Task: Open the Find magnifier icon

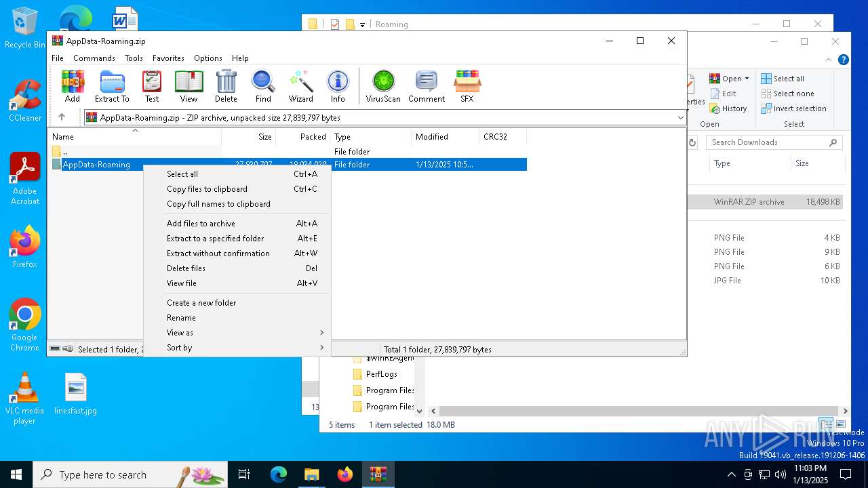Action: [263, 86]
